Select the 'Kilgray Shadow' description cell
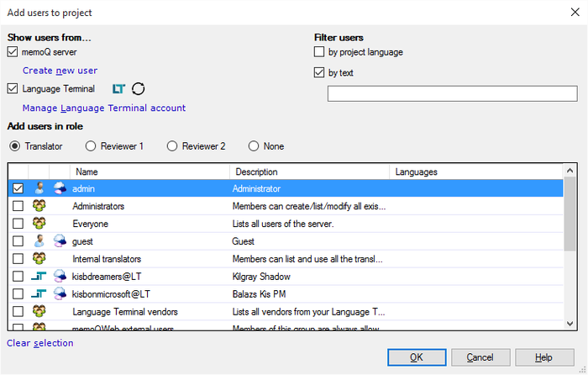Screen dimensions: 588x375 point(261,277)
